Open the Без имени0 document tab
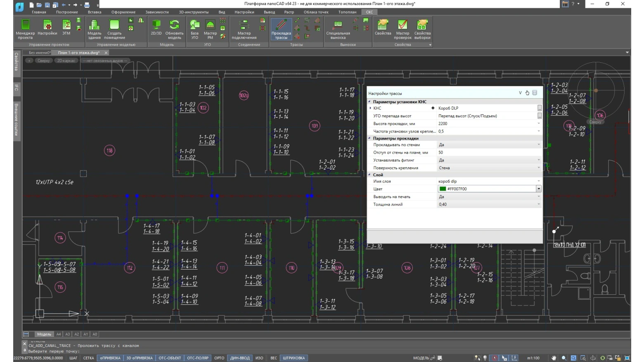Screen dimensions: 644x362 pyautogui.click(x=40, y=53)
